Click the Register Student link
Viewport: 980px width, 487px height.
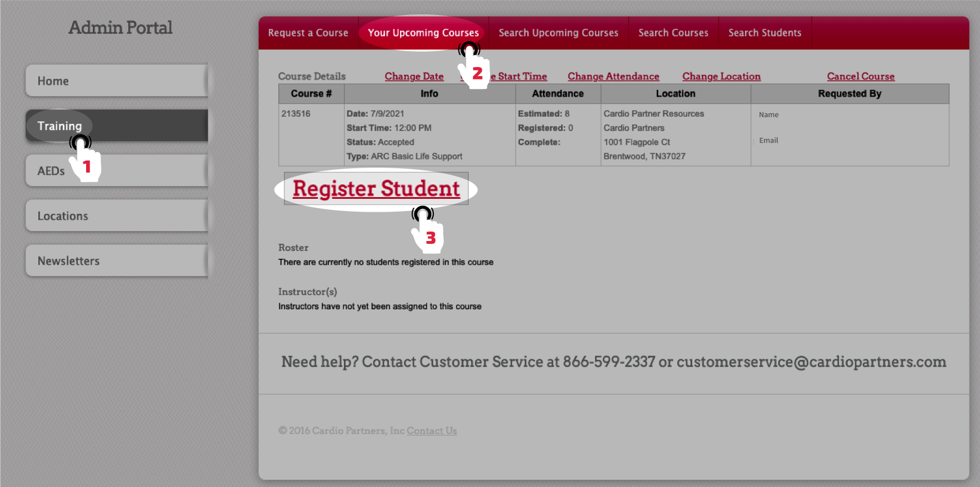[x=376, y=189]
